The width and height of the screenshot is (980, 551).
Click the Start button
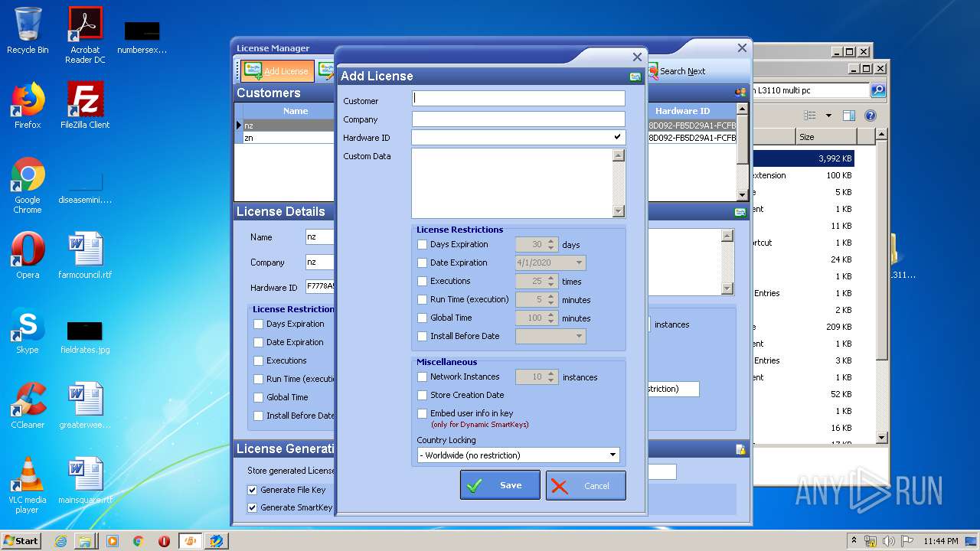tap(21, 541)
